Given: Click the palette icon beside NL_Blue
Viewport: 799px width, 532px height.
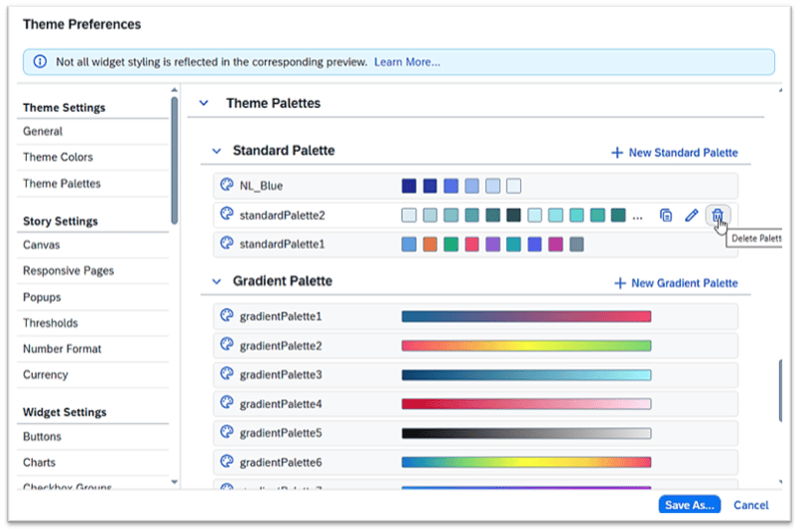Looking at the screenshot, I should click(226, 186).
